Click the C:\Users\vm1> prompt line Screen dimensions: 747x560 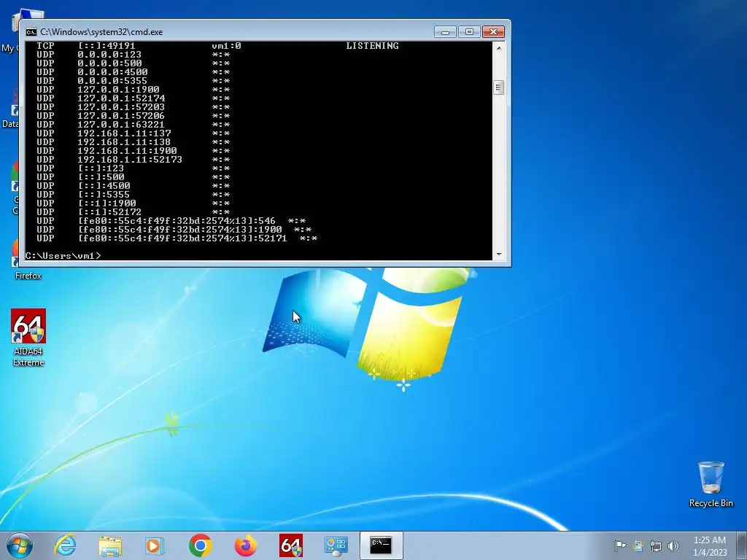point(63,256)
